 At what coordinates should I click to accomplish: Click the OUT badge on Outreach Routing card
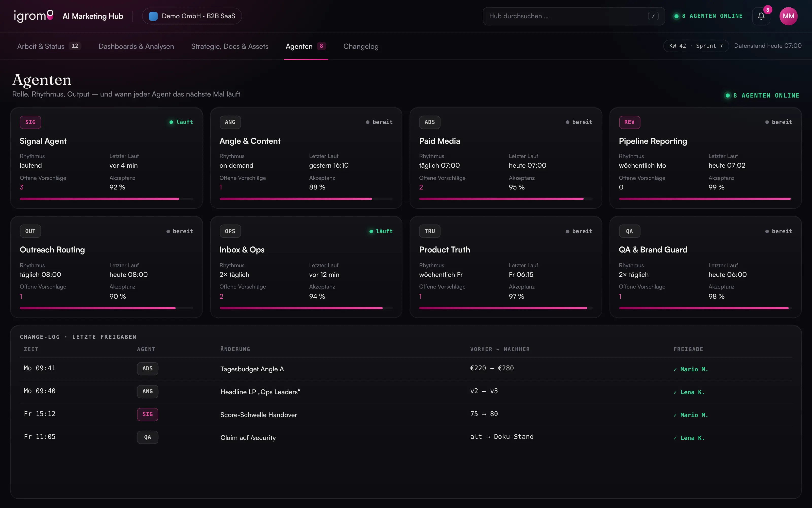tap(30, 231)
